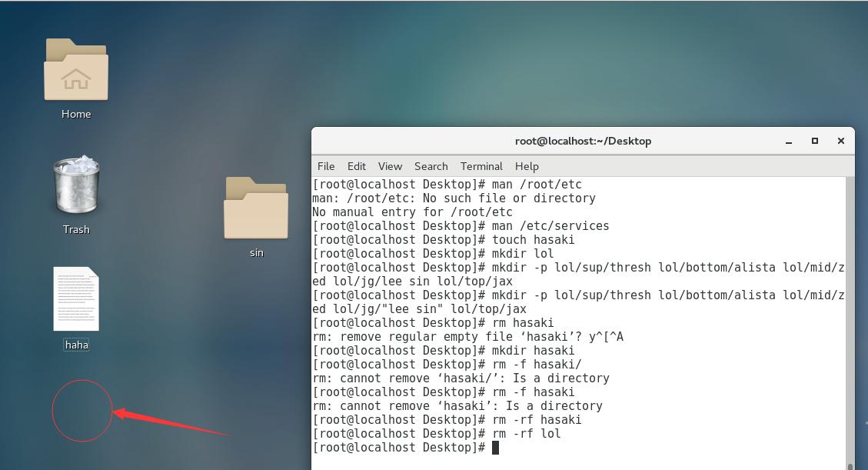
Task: Click the 'touch hasaki' command line
Action: pos(444,240)
